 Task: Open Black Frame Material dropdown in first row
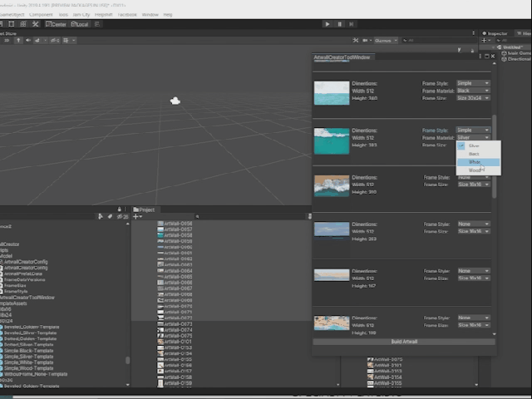pos(473,91)
